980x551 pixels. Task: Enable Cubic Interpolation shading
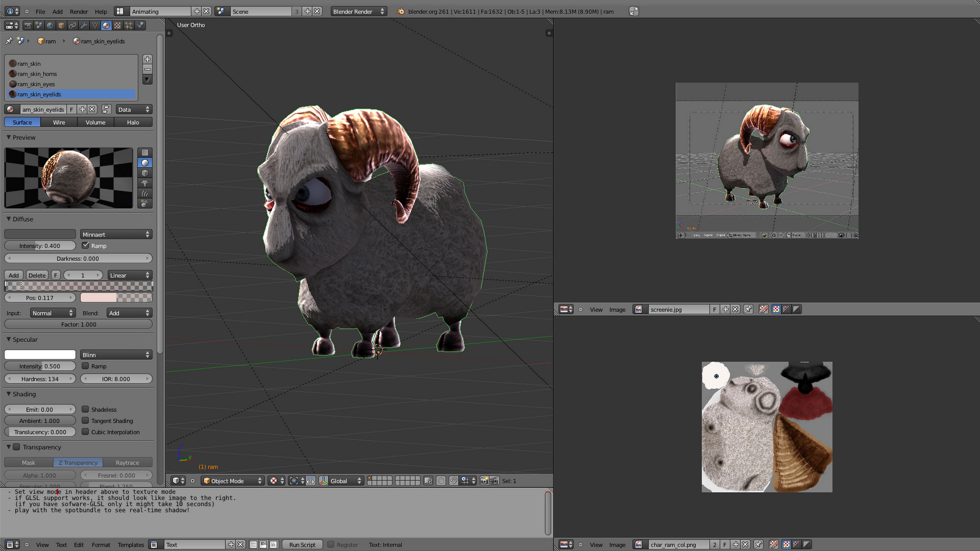click(85, 432)
